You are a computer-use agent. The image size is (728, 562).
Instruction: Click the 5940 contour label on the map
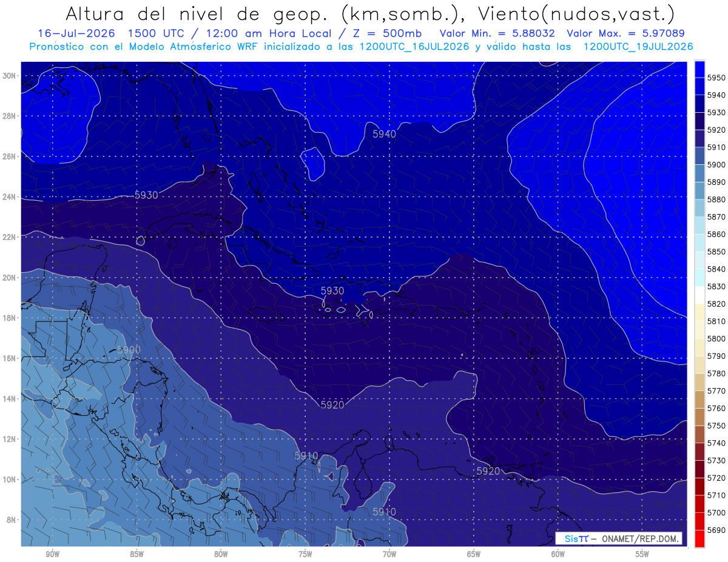click(x=384, y=134)
